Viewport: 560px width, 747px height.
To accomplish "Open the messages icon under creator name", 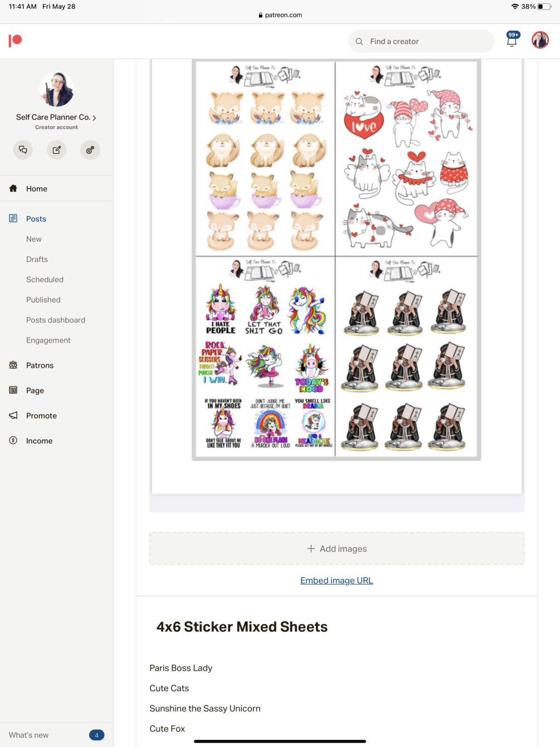I will pyautogui.click(x=23, y=150).
